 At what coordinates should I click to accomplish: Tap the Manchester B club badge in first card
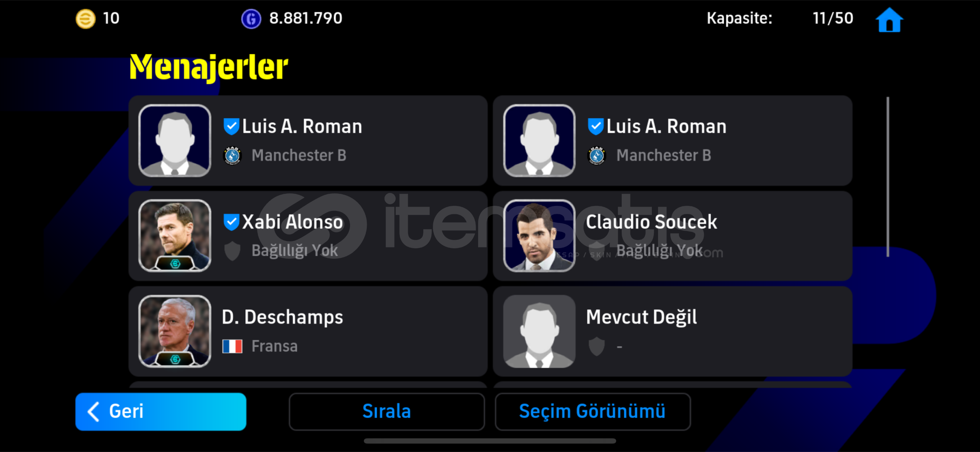pyautogui.click(x=232, y=156)
